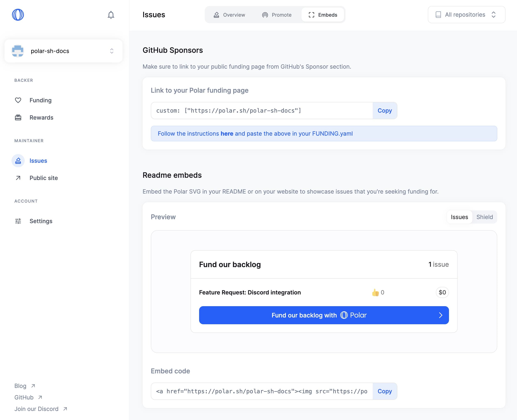This screenshot has height=420, width=517.
Task: Click the Promote tab icon
Action: pyautogui.click(x=265, y=15)
